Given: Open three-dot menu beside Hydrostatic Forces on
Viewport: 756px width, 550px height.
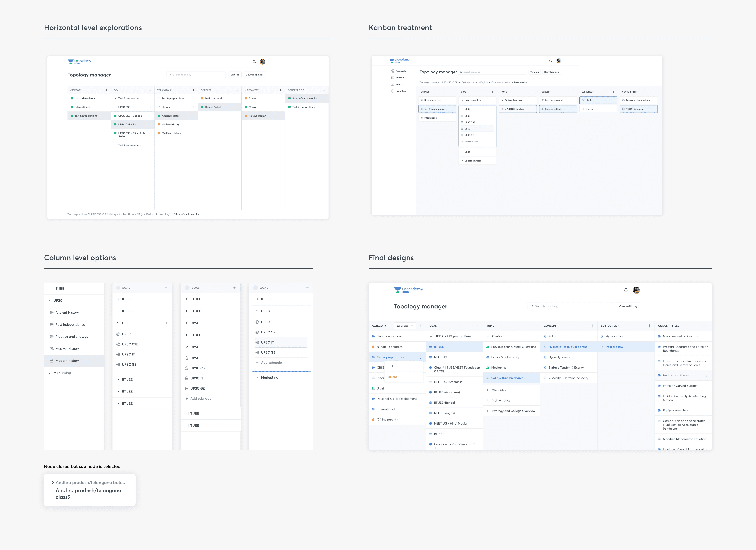Looking at the screenshot, I should (x=707, y=375).
